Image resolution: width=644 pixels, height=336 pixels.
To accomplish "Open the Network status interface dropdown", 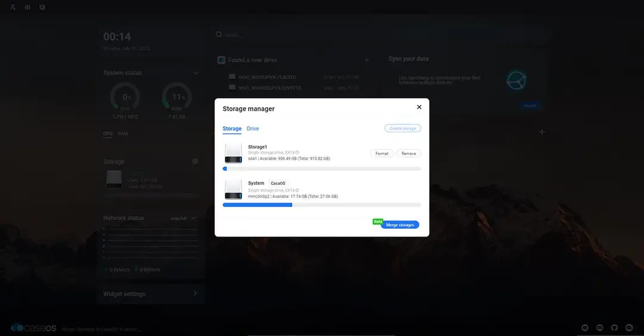I will [184, 218].
